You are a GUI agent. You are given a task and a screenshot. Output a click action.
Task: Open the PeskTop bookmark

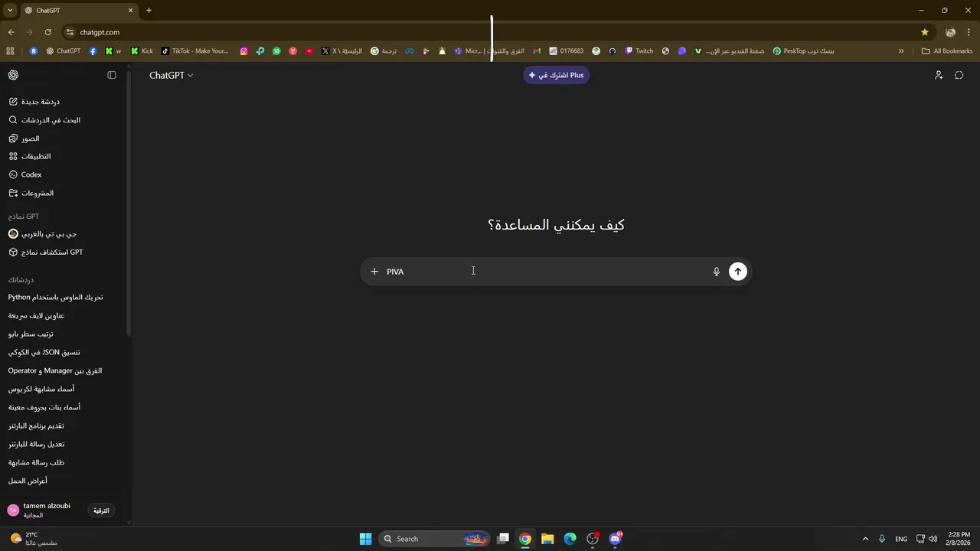803,51
